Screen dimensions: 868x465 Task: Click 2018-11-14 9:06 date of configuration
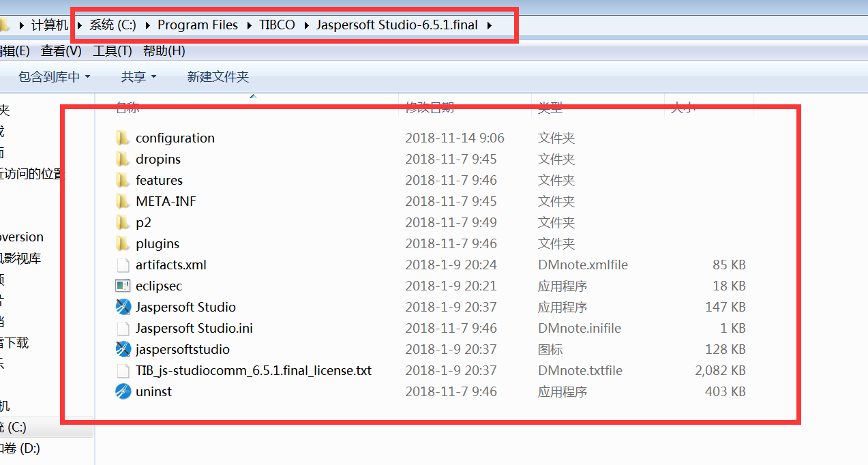455,138
